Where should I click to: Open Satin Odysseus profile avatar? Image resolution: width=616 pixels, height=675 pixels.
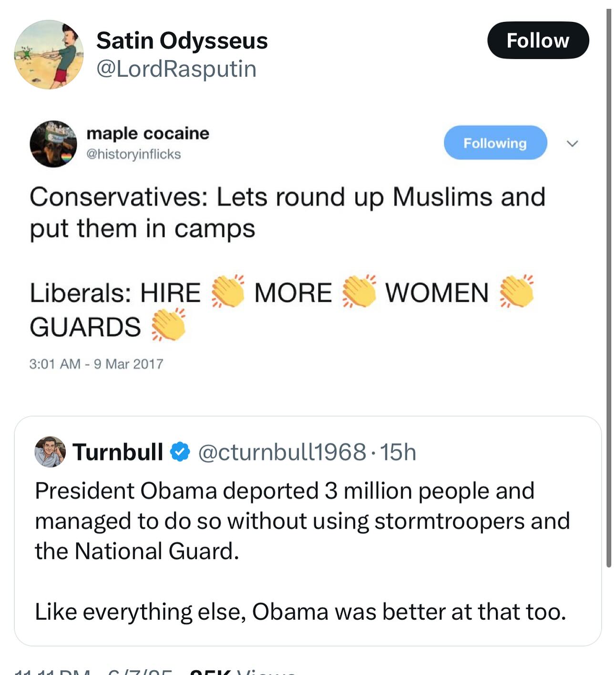pos(49,54)
